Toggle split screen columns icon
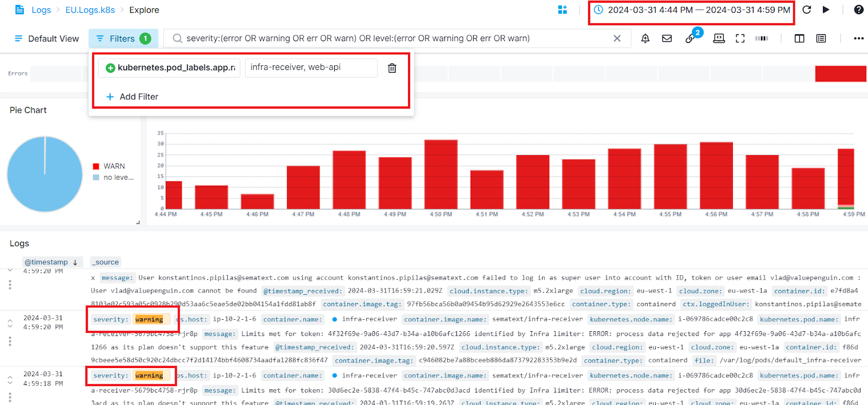The height and width of the screenshot is (405, 868). [x=799, y=39]
